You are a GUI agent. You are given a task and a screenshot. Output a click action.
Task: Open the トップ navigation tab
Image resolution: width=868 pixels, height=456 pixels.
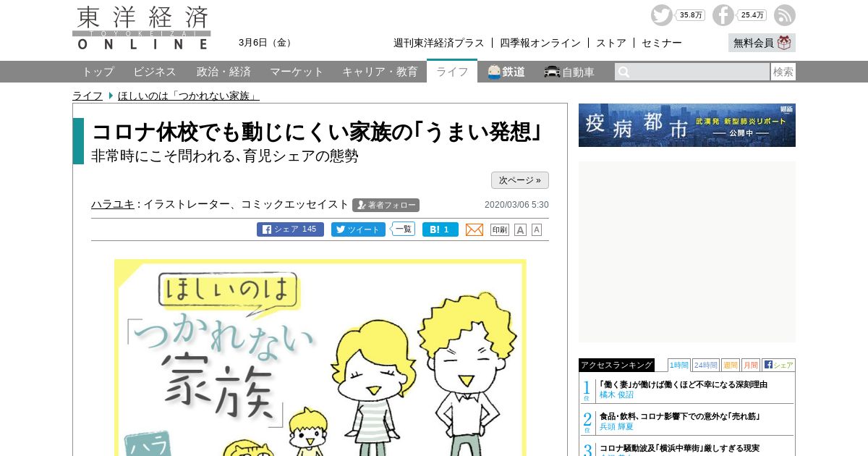(x=98, y=72)
